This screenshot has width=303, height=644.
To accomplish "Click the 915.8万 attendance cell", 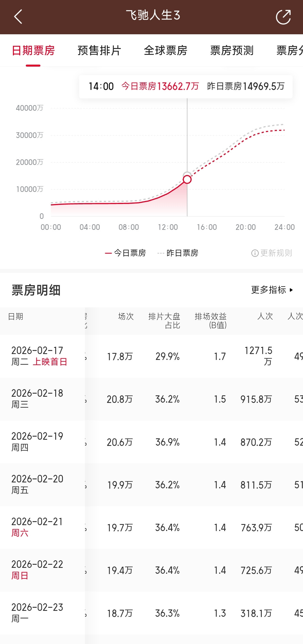I will pos(256,399).
